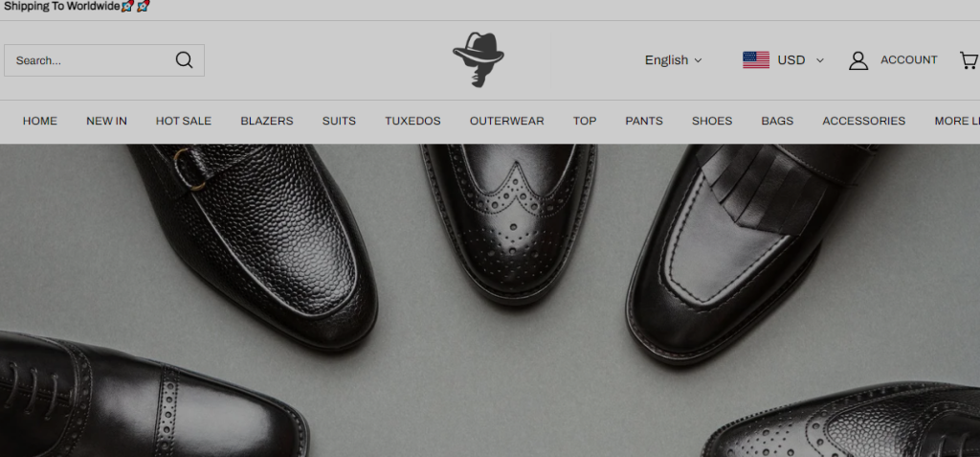The height and width of the screenshot is (457, 980).
Task: Browse the HOT SALE category
Action: (x=184, y=121)
